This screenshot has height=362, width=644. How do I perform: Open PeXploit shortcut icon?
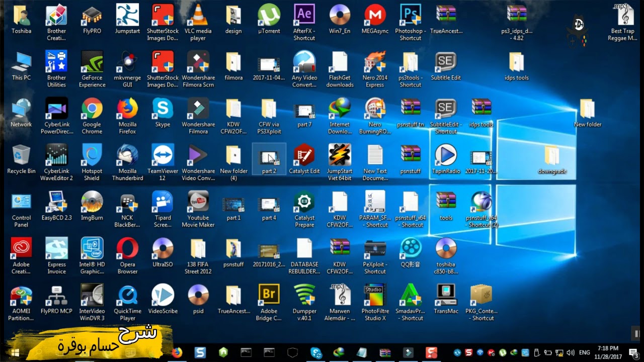coord(375,248)
